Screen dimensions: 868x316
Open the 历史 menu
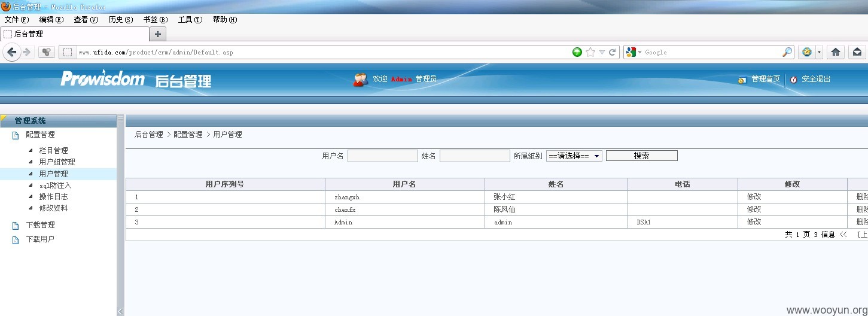pos(121,20)
